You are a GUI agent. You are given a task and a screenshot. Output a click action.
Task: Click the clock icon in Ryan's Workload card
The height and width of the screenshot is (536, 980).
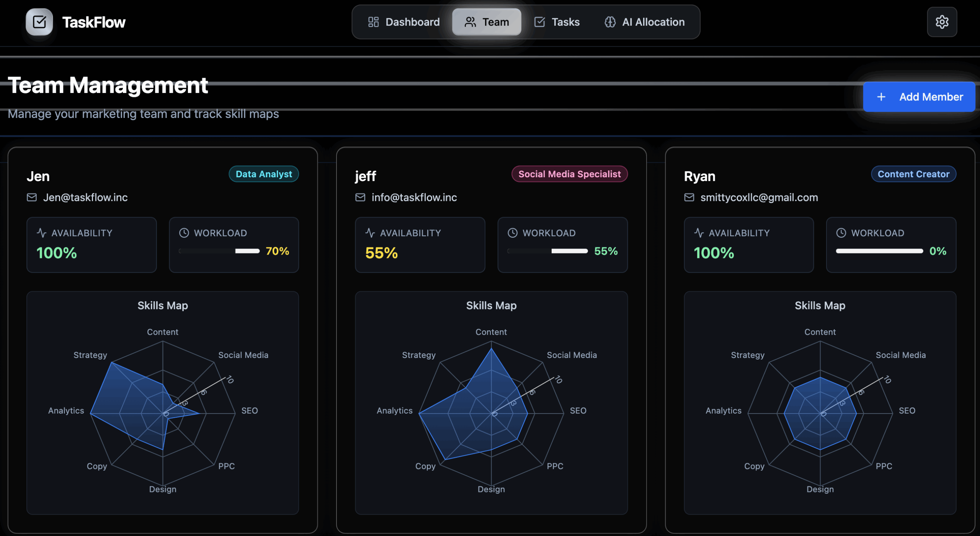(x=841, y=232)
